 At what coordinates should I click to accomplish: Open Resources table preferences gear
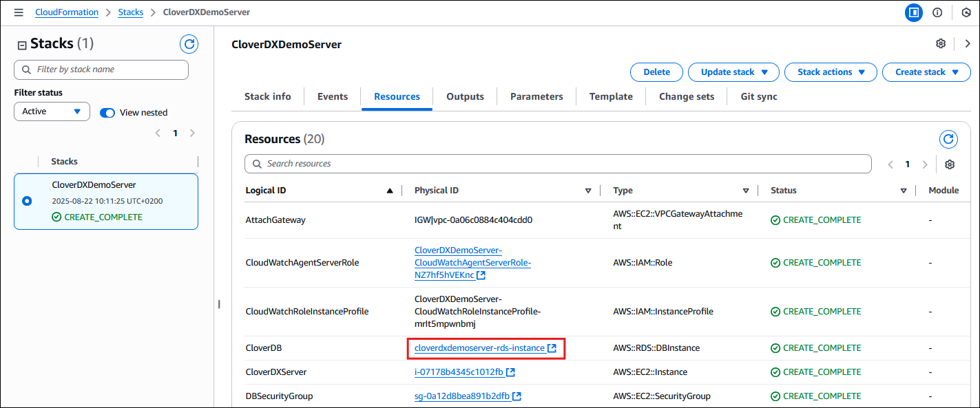coord(950,164)
